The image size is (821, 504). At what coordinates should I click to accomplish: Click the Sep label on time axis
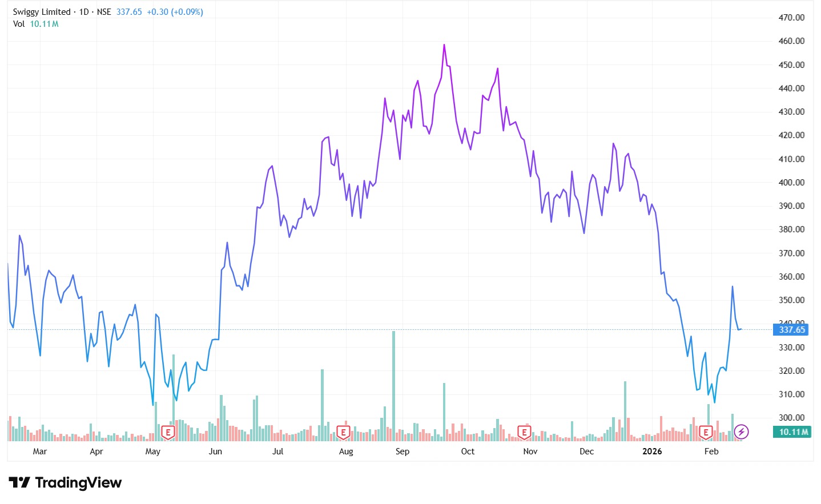coord(403,451)
